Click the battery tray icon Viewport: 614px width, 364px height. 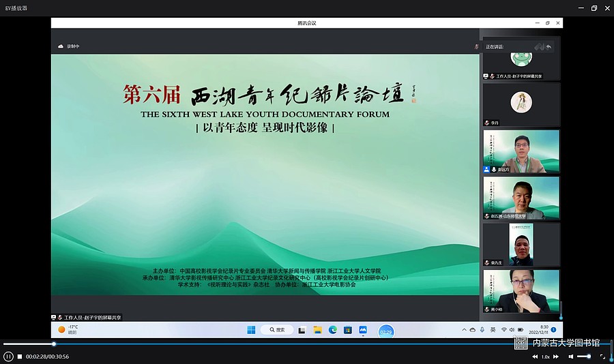pyautogui.click(x=521, y=330)
